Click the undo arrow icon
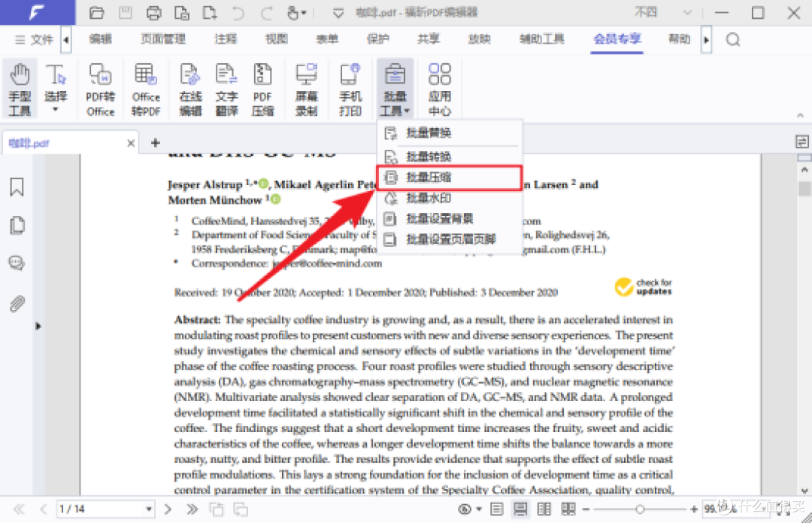Viewport: 812px width, 523px height. click(x=238, y=13)
